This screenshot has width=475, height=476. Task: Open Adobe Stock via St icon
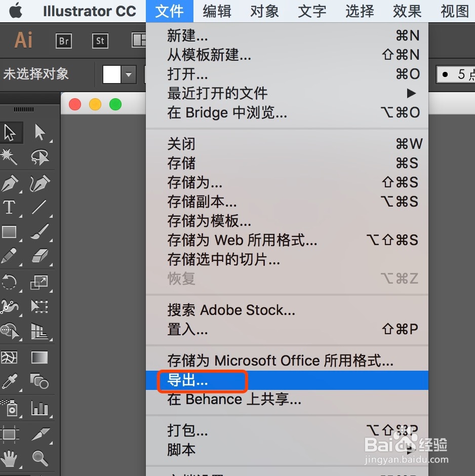tap(100, 41)
